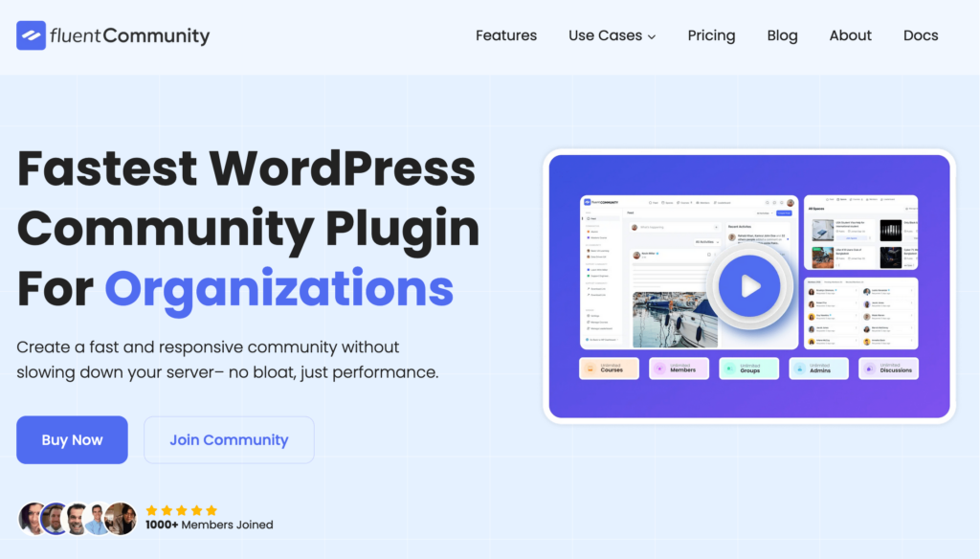Expand the Use Cases dropdown menu

coord(612,35)
